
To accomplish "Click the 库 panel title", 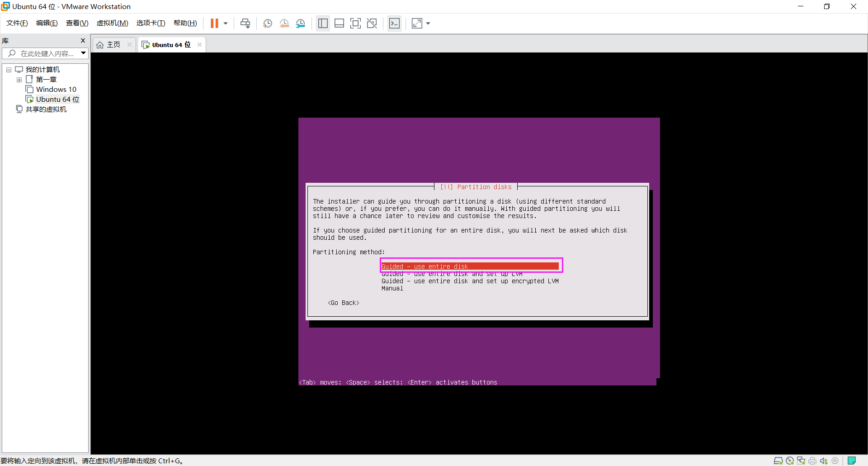I will [5, 41].
